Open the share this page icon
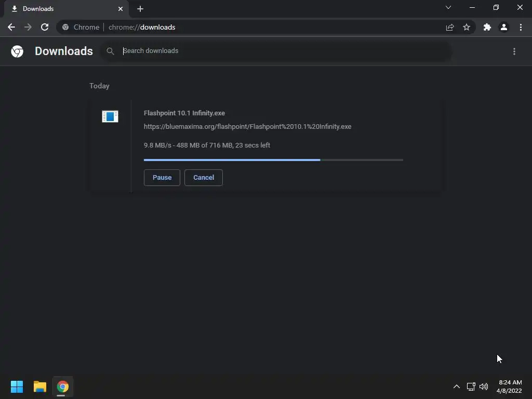This screenshot has width=532, height=399. 450,27
